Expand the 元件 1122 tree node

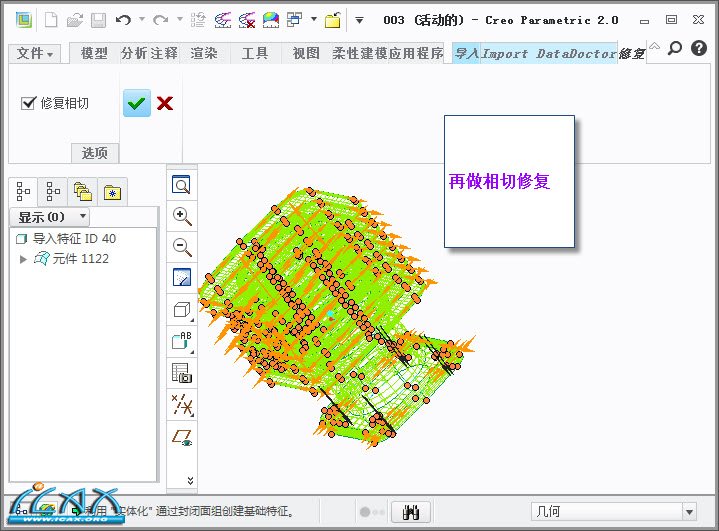click(23, 259)
